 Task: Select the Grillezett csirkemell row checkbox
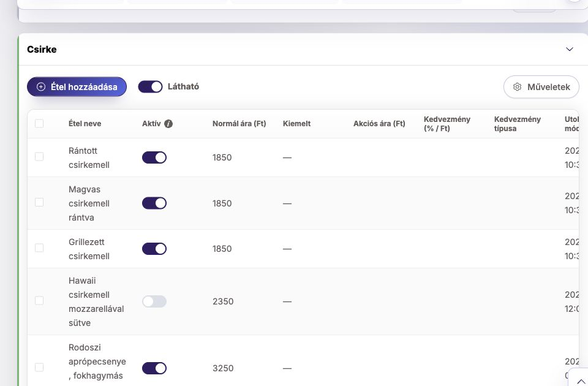39,248
